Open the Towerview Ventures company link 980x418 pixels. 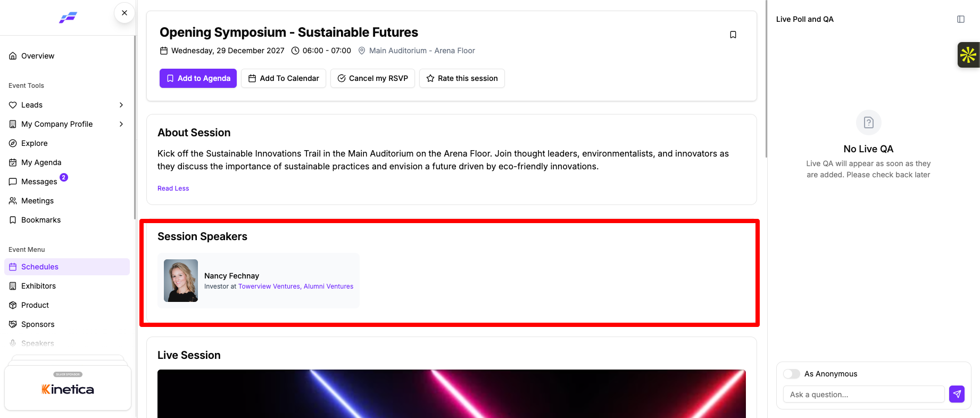point(269,286)
